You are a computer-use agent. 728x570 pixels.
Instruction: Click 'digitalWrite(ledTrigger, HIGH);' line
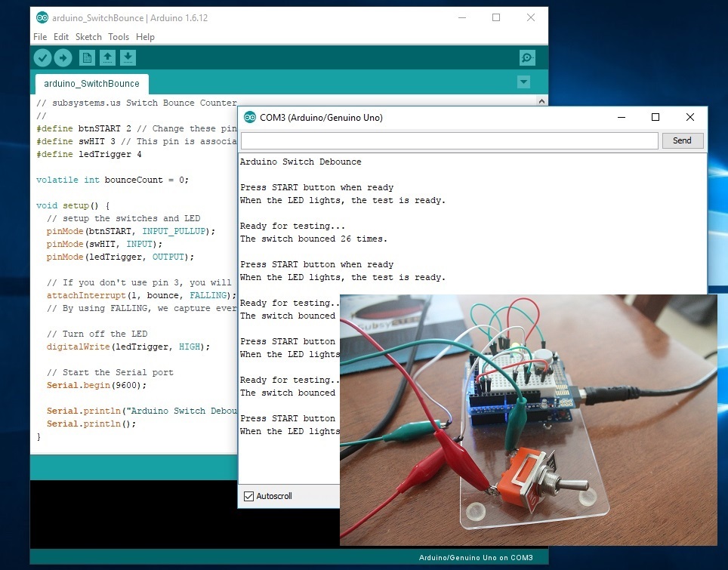(x=128, y=347)
